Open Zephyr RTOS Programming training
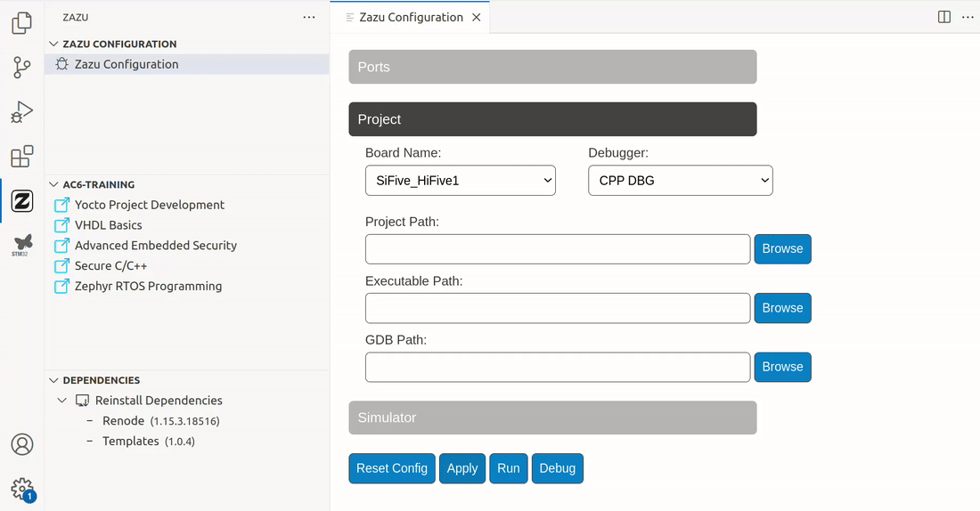The height and width of the screenshot is (511, 980). point(148,286)
